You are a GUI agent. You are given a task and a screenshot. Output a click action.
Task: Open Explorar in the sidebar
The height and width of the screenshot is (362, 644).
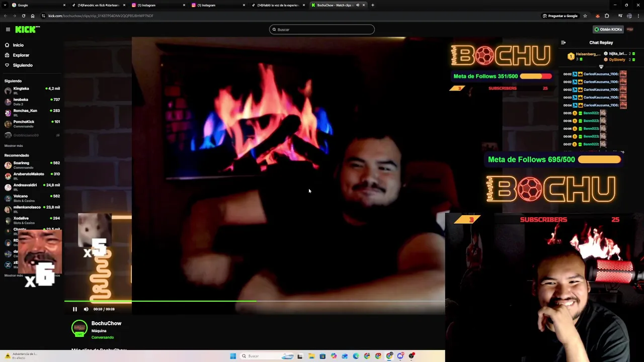tap(17, 55)
